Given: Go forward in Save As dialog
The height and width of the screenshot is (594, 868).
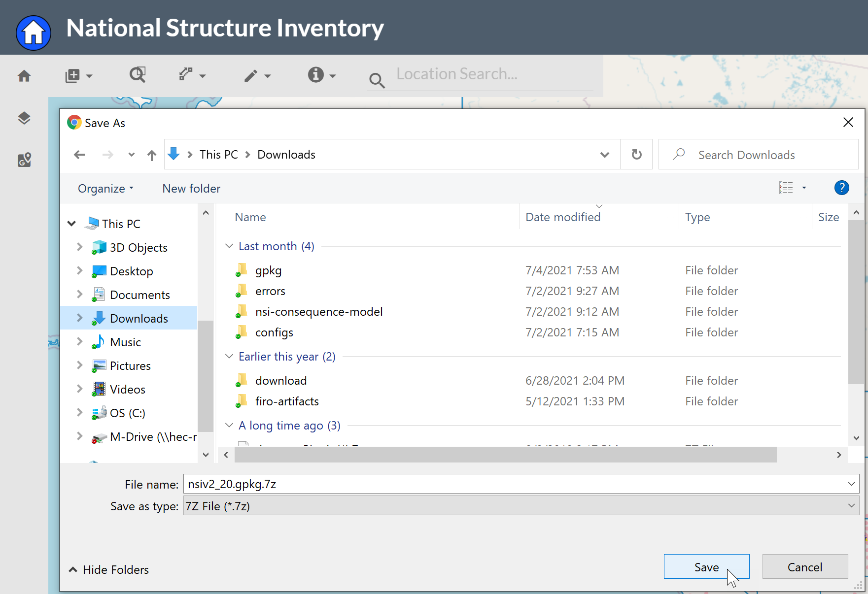Looking at the screenshot, I should click(107, 155).
